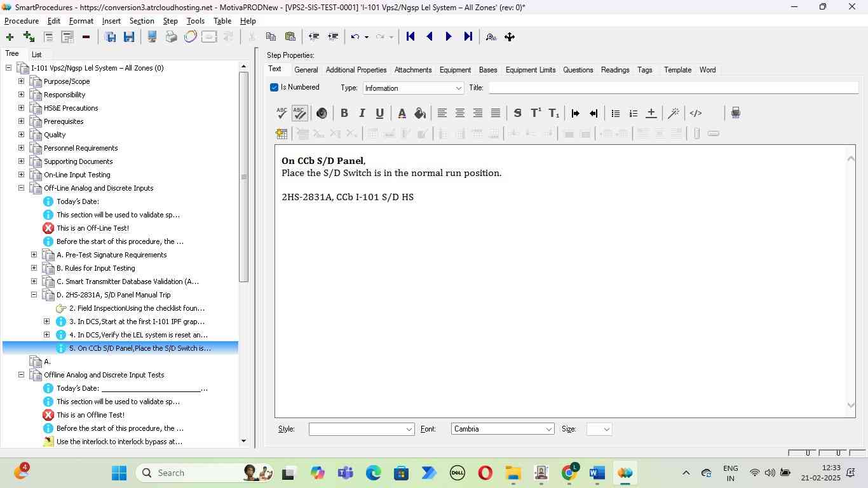
Task: Expand the HS&E Precautions tree node
Action: [x=21, y=108]
